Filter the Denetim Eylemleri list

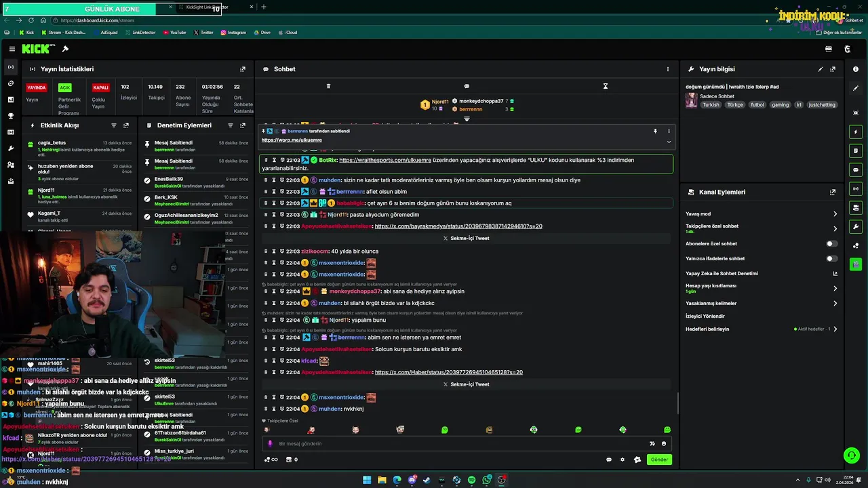231,125
